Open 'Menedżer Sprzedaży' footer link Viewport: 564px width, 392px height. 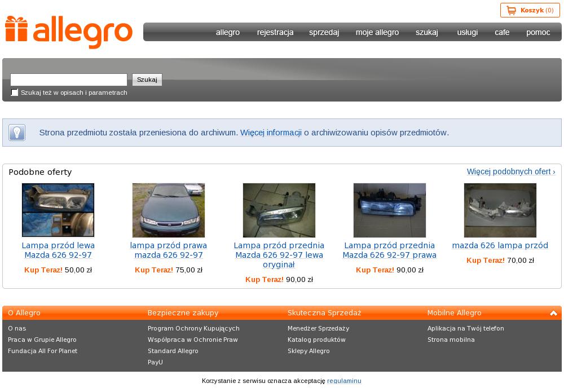pyautogui.click(x=318, y=328)
